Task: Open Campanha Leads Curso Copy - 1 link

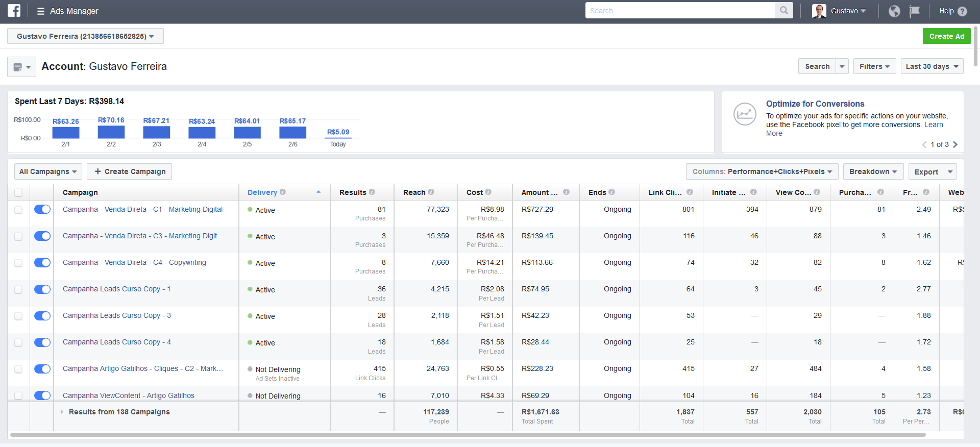Action: (116, 289)
